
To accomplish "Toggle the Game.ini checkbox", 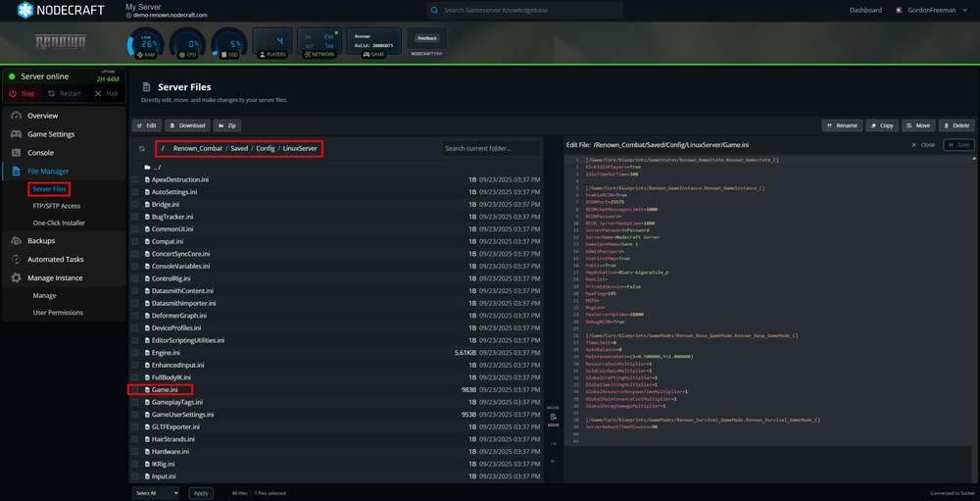I will click(x=135, y=389).
